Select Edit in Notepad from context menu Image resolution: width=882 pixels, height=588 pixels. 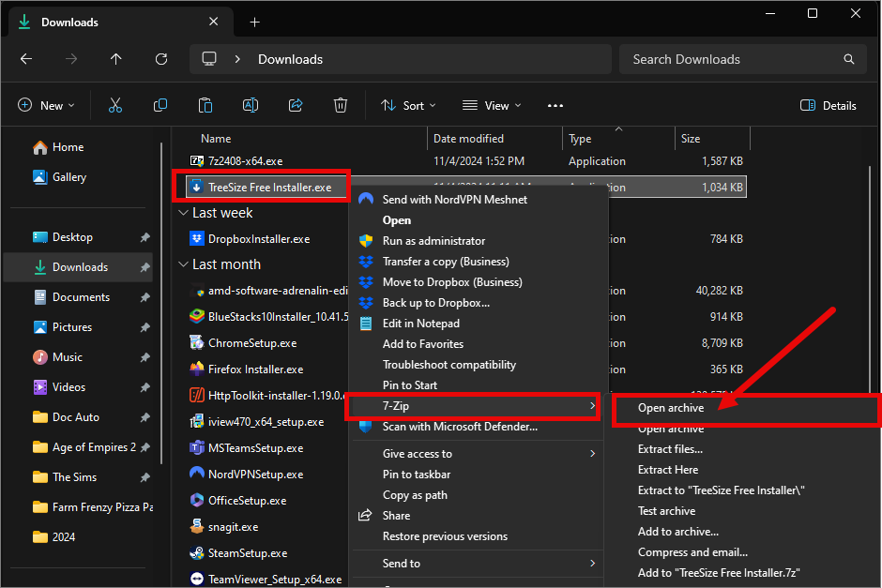pos(477,324)
